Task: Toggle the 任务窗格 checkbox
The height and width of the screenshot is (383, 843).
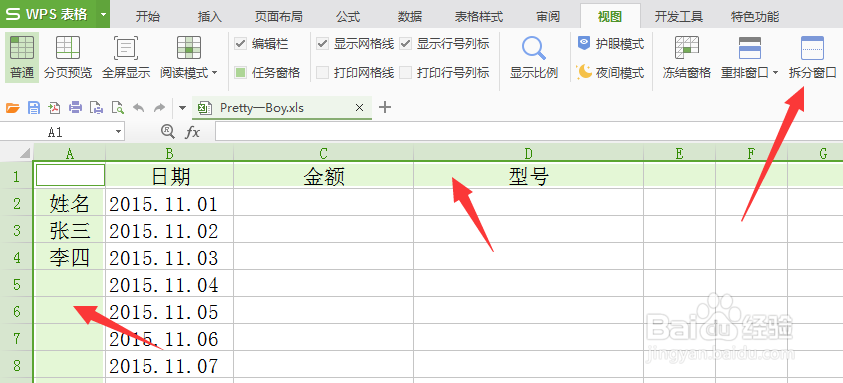Action: [240, 73]
